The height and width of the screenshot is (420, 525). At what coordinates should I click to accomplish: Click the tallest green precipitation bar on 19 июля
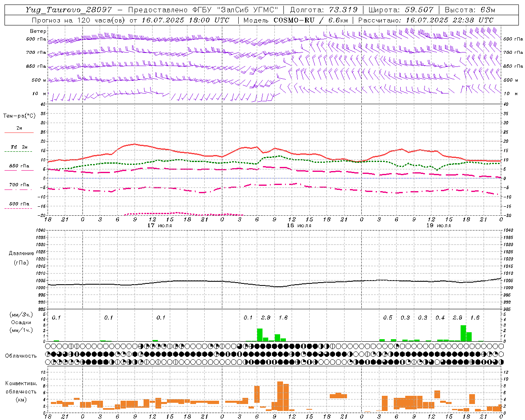tap(463, 333)
